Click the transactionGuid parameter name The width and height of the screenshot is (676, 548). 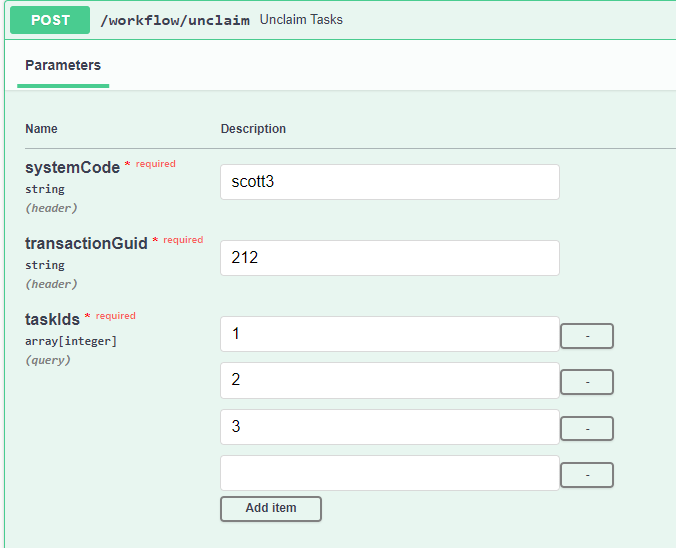(86, 244)
